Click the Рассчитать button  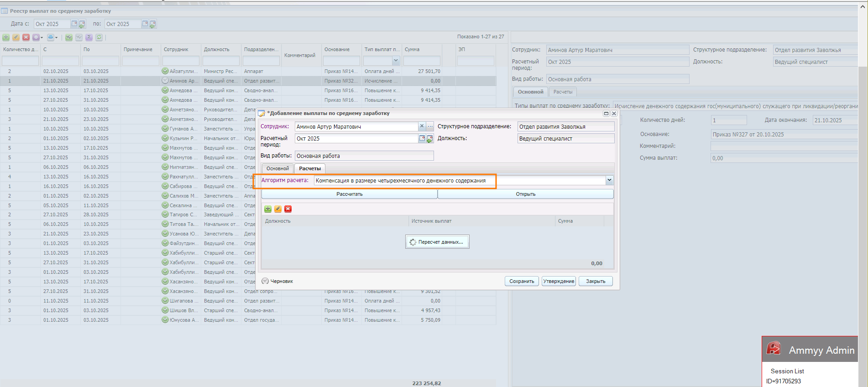coord(350,194)
